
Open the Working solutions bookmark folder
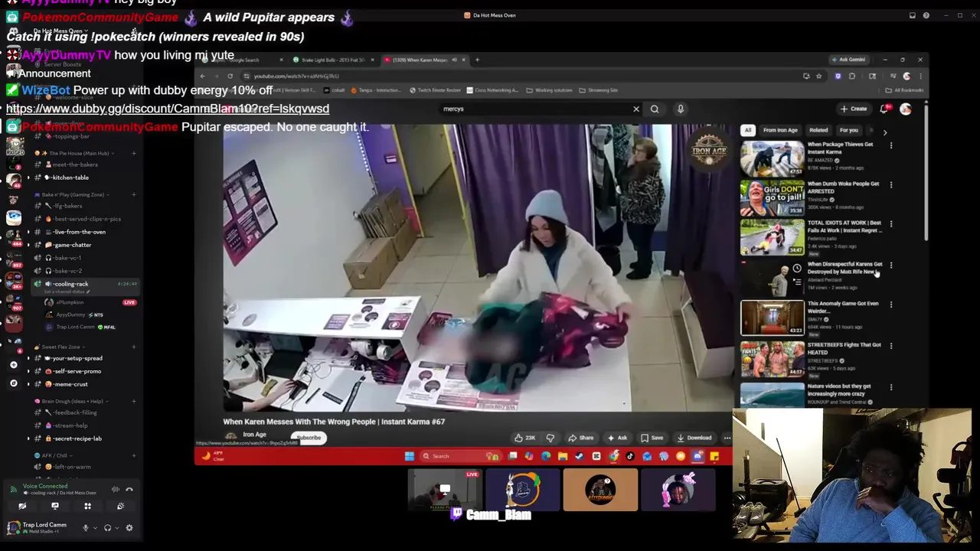[x=550, y=90]
